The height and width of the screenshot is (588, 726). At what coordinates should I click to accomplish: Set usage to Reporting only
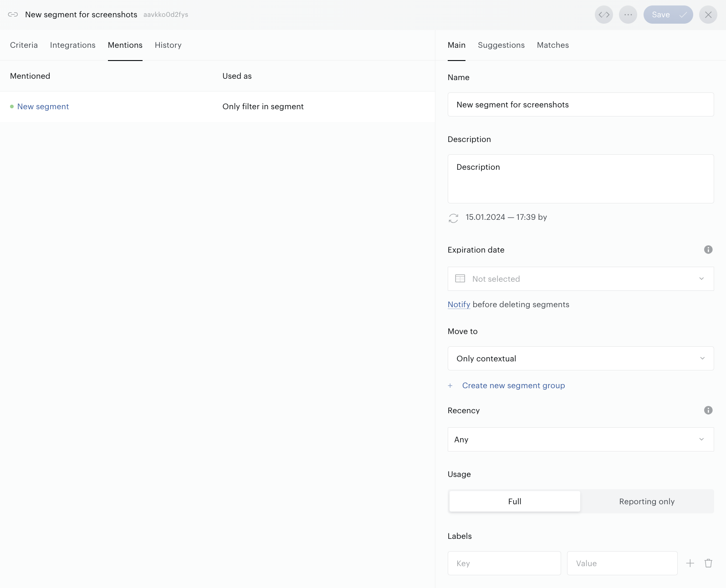[647, 501]
